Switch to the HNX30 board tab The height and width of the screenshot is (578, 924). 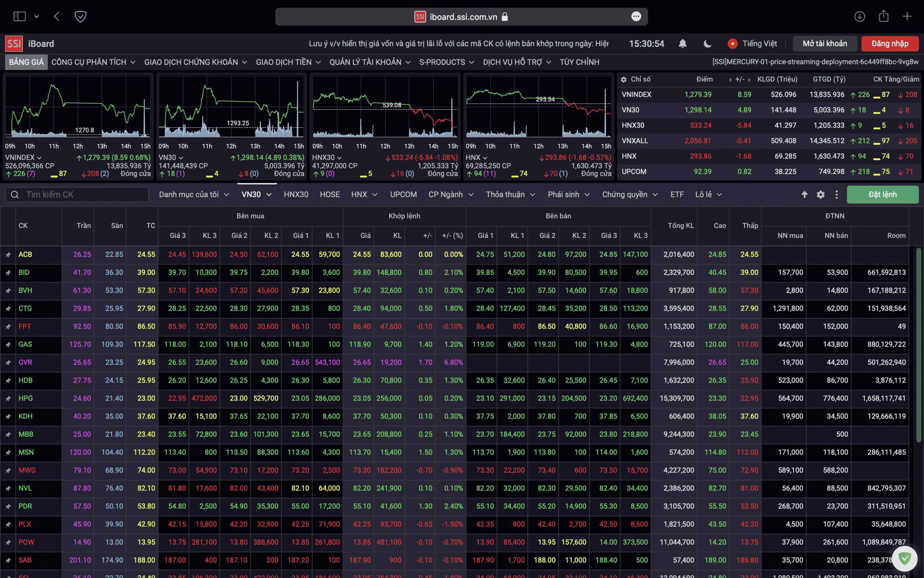tap(296, 195)
